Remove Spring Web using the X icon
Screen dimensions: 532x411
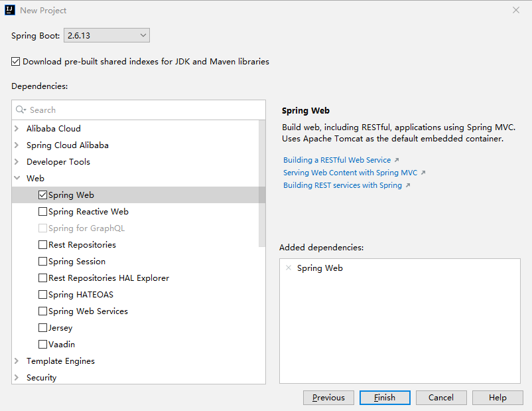click(x=288, y=268)
